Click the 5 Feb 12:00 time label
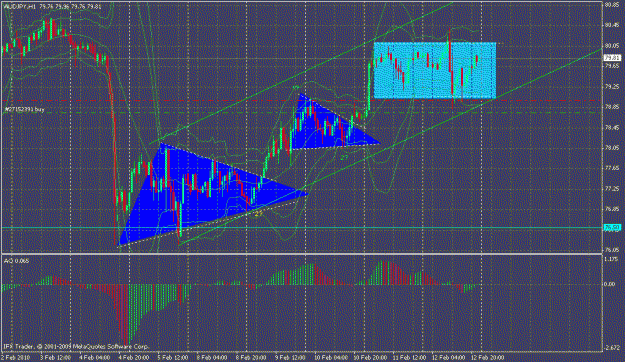 (173, 357)
